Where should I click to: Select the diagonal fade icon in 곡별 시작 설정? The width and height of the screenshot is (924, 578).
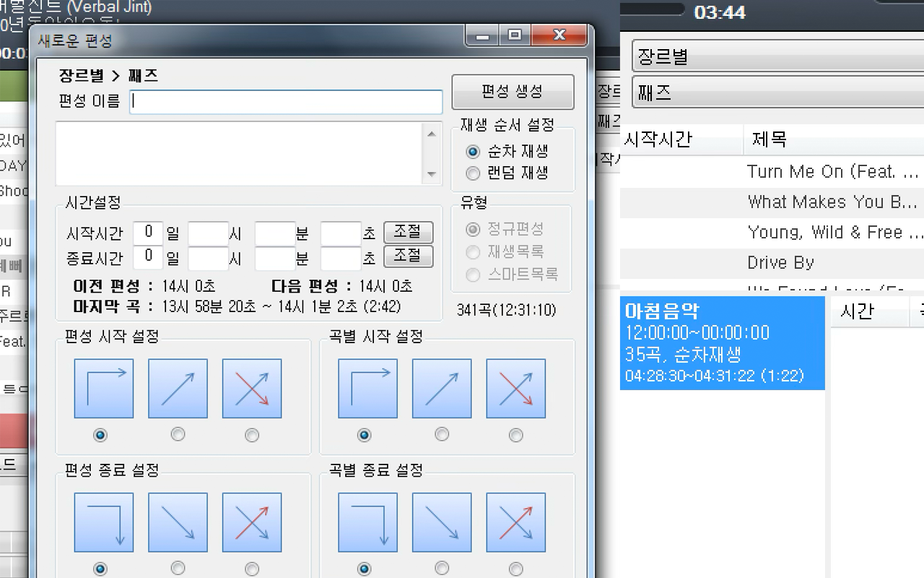[x=441, y=388]
